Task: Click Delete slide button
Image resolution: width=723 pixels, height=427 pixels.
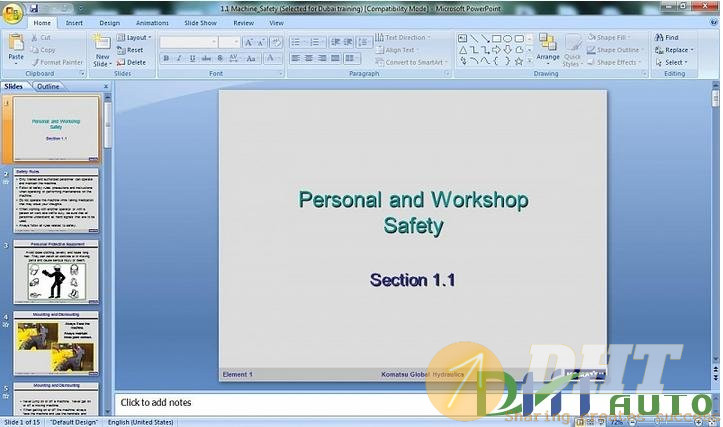Action: click(131, 62)
